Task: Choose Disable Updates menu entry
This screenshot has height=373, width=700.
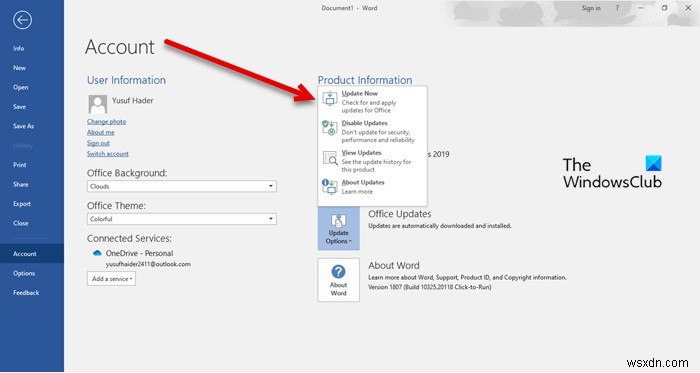Action: coord(372,131)
